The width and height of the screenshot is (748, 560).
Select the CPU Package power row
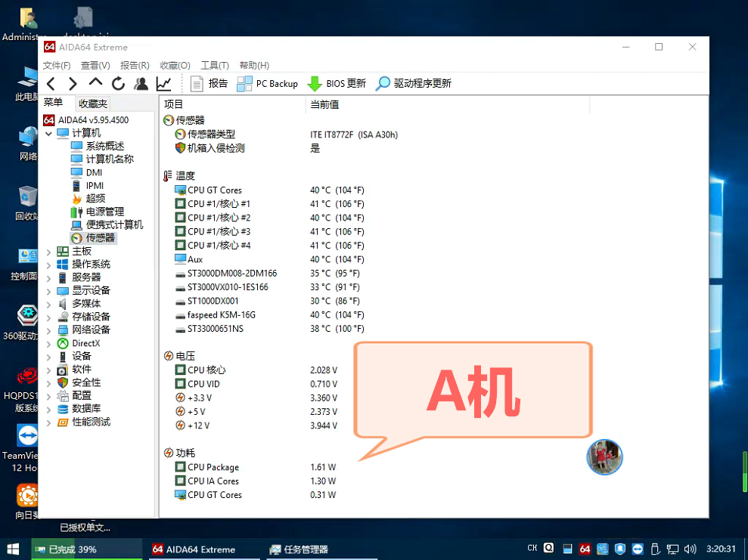coord(255,468)
